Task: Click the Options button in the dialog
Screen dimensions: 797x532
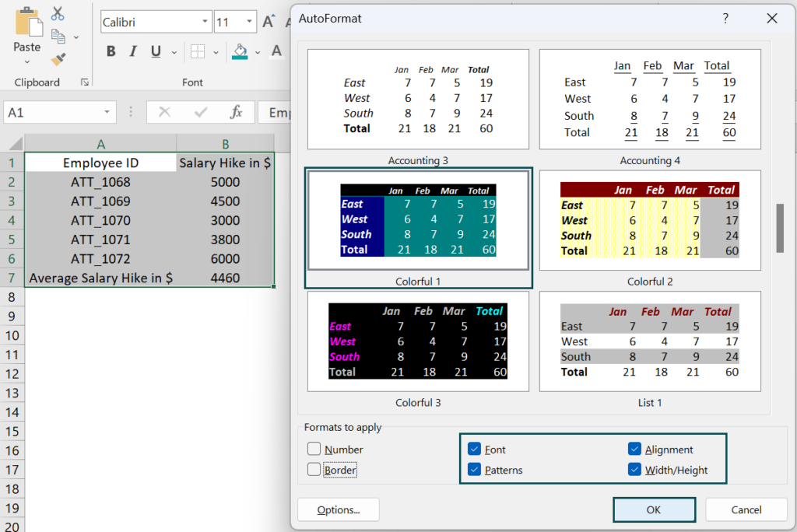Action: click(338, 509)
